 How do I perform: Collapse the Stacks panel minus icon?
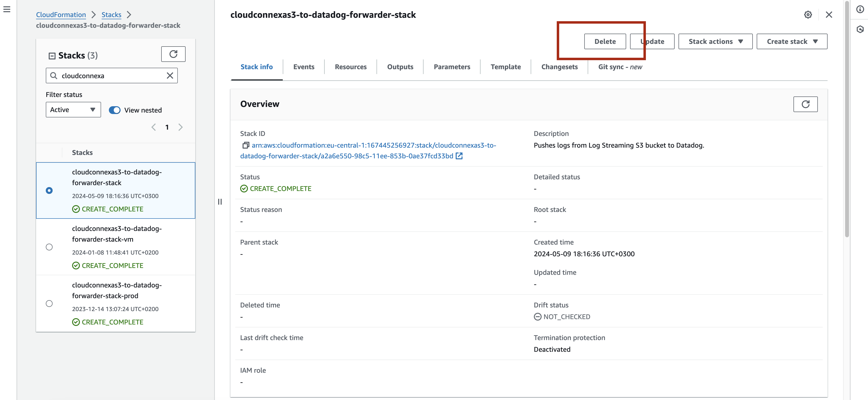click(52, 56)
